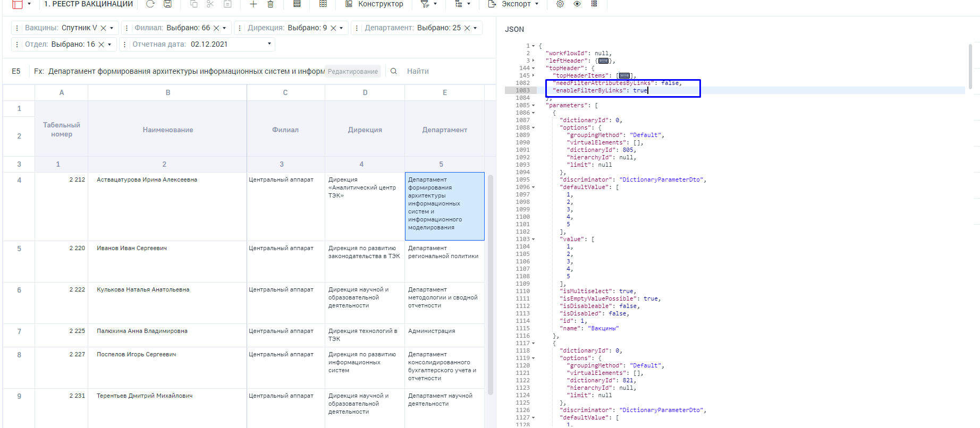980x428 pixels.
Task: Click the save (floppy disk) icon
Action: pos(167,4)
